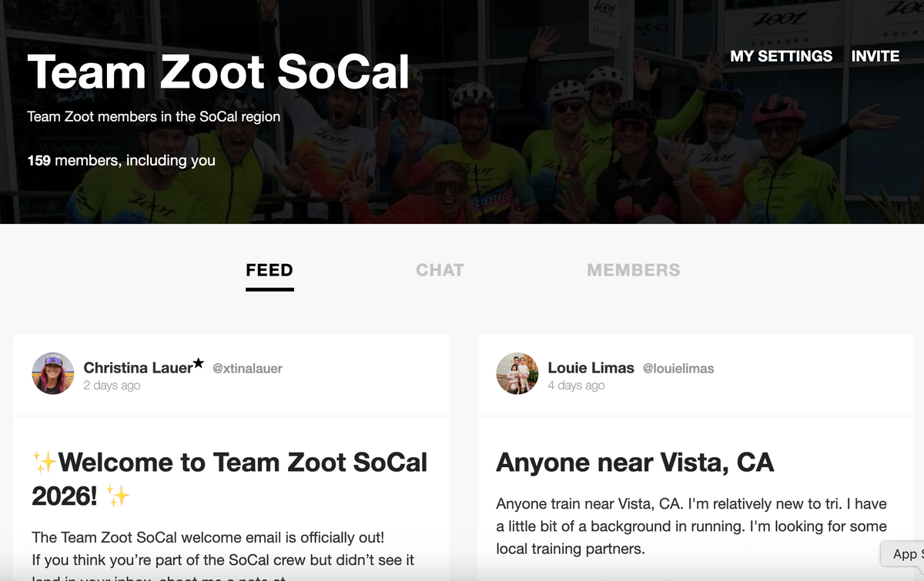The height and width of the screenshot is (581, 924).
Task: Open the "Anyone near Vista, CA" post
Action: click(x=634, y=462)
